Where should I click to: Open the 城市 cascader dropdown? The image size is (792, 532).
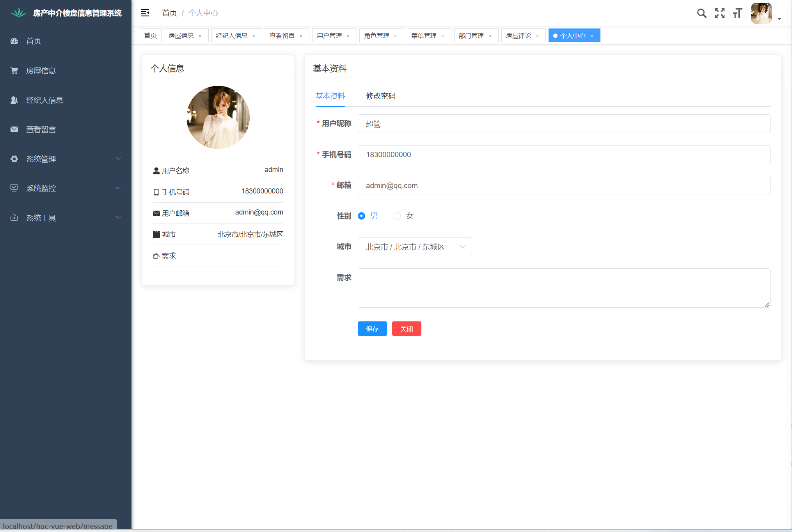pos(414,247)
